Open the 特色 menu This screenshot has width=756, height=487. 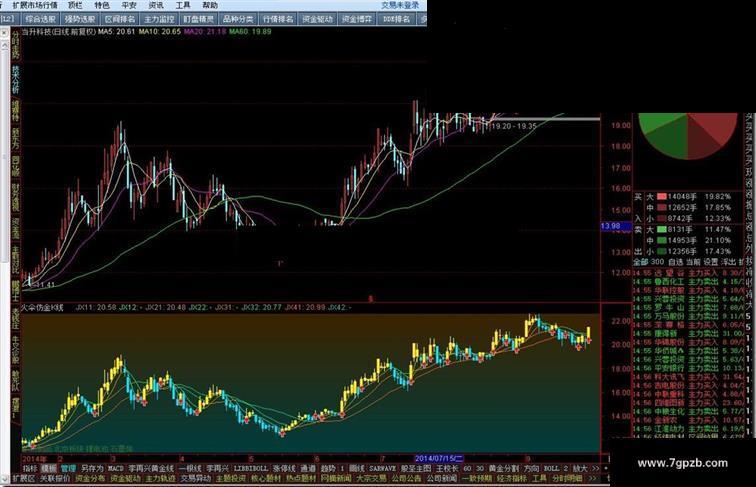(x=102, y=5)
